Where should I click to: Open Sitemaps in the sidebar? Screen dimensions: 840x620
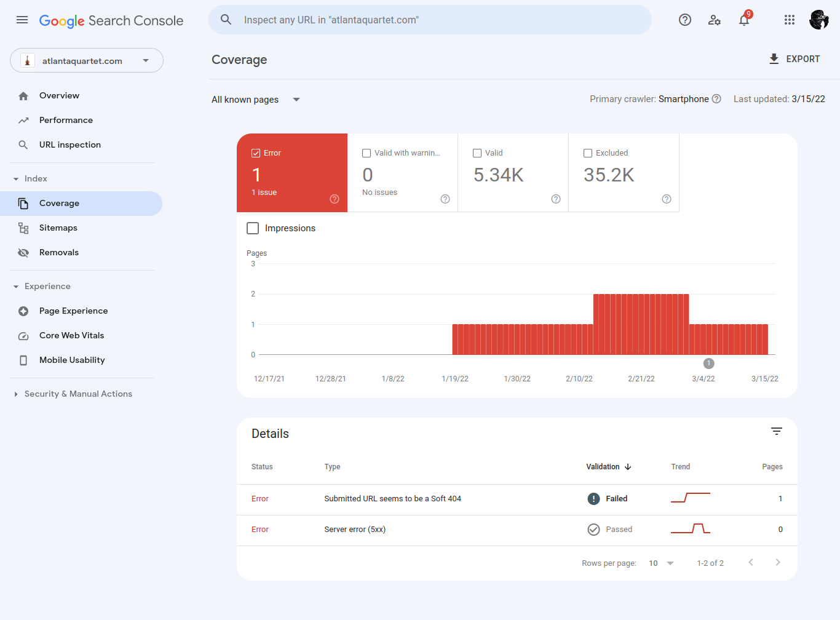[x=58, y=228]
